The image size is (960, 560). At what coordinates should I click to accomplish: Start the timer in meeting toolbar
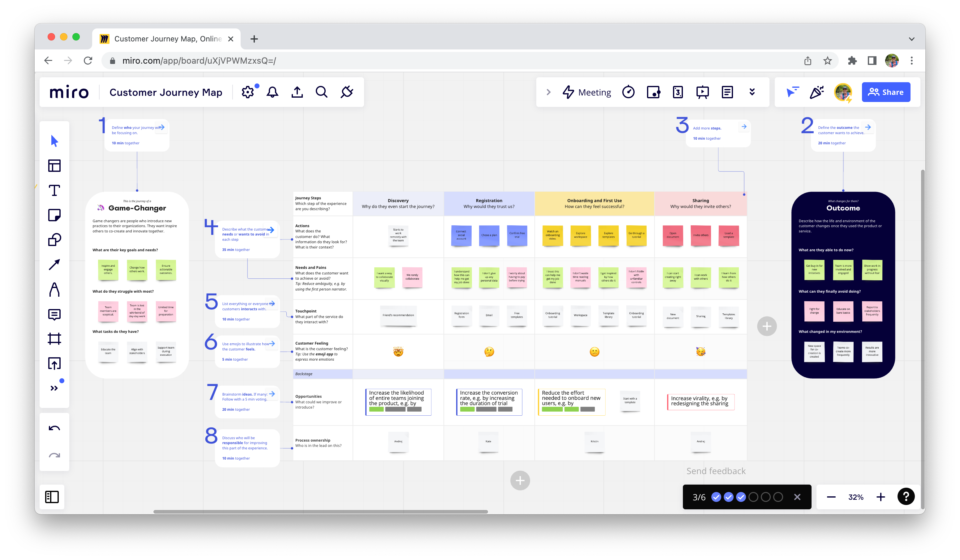[628, 92]
